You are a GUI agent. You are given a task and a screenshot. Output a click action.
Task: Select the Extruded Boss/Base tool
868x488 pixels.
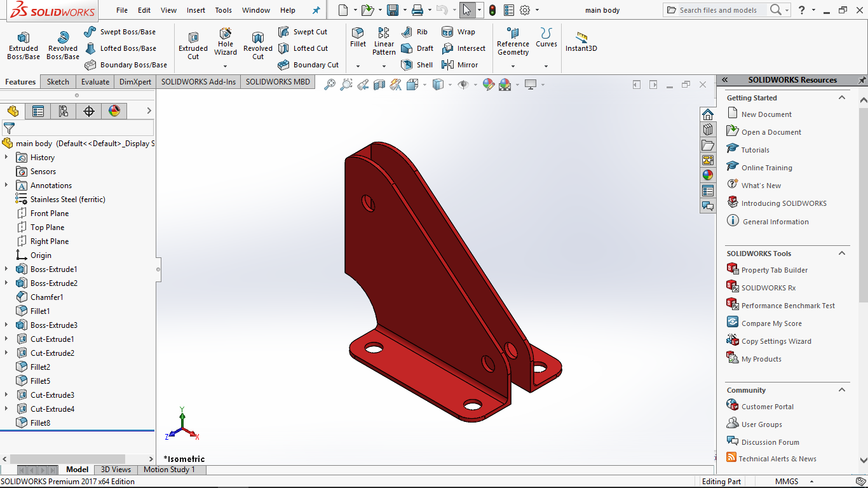tap(24, 46)
